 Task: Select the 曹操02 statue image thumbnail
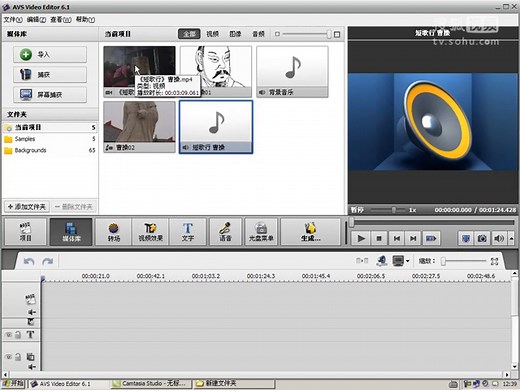point(139,127)
